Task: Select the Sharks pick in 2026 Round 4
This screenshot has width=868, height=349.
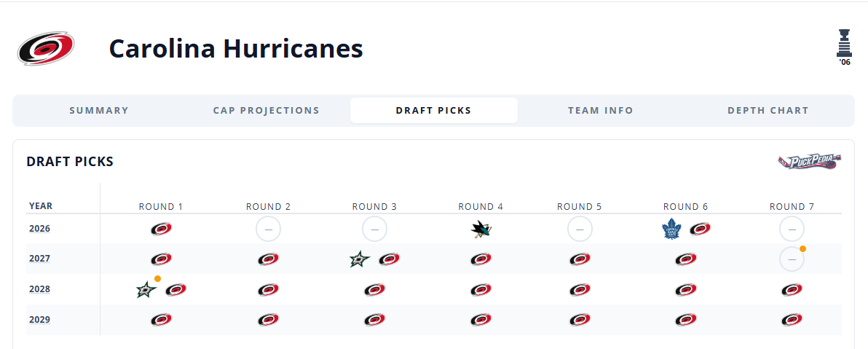Action: [x=481, y=229]
